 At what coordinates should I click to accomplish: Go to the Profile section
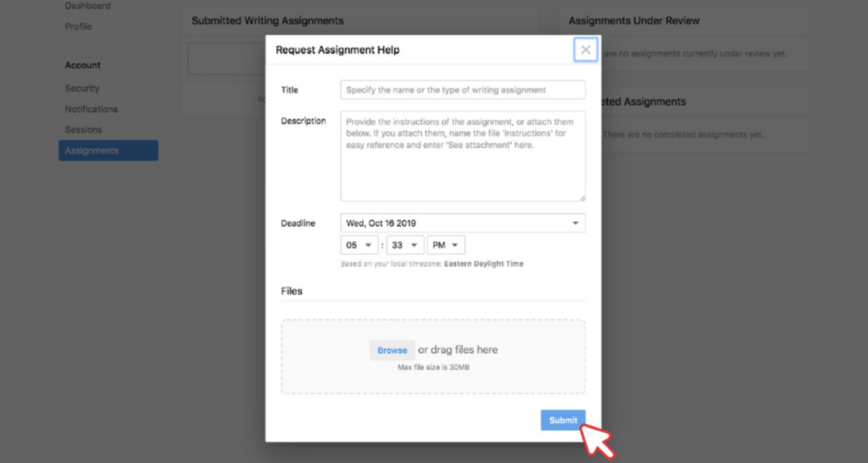(78, 26)
